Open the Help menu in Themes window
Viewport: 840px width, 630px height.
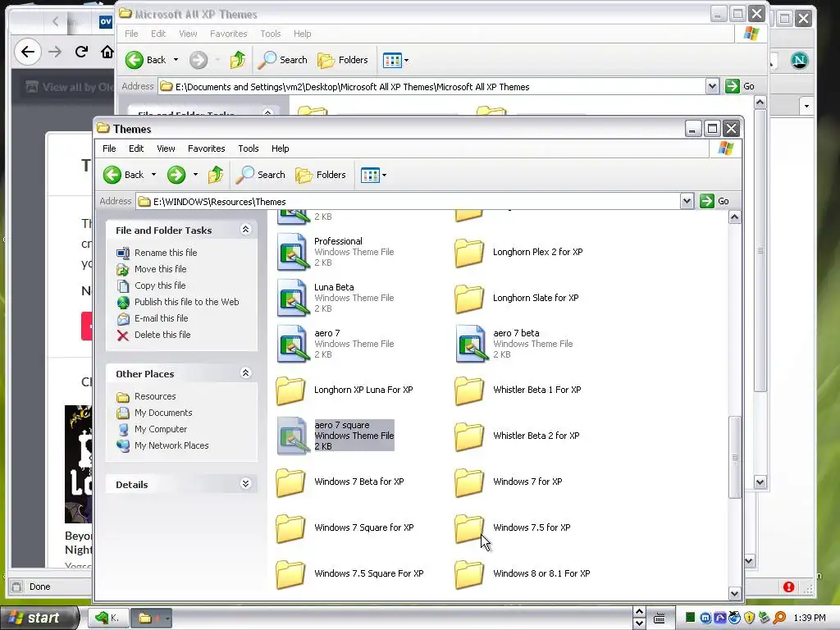(x=281, y=148)
